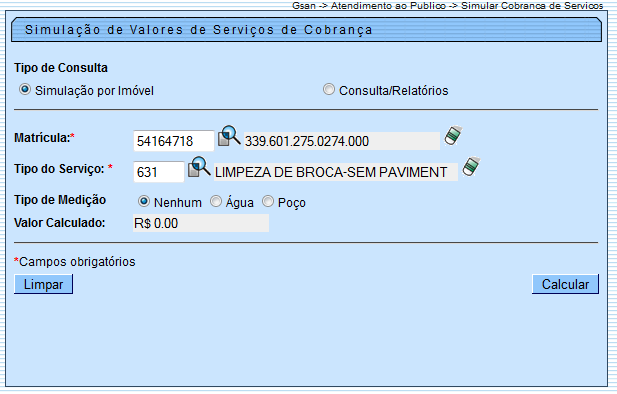Focus the Matrícula input with 54164718
The image size is (617, 394).
174,141
